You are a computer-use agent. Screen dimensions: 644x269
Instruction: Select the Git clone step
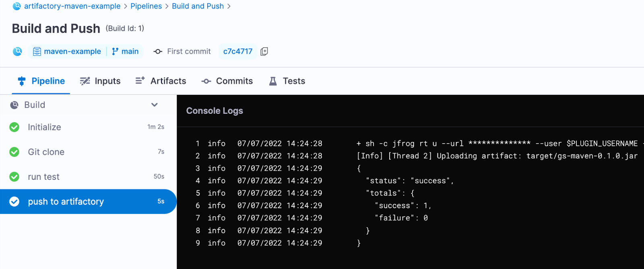tap(88, 152)
